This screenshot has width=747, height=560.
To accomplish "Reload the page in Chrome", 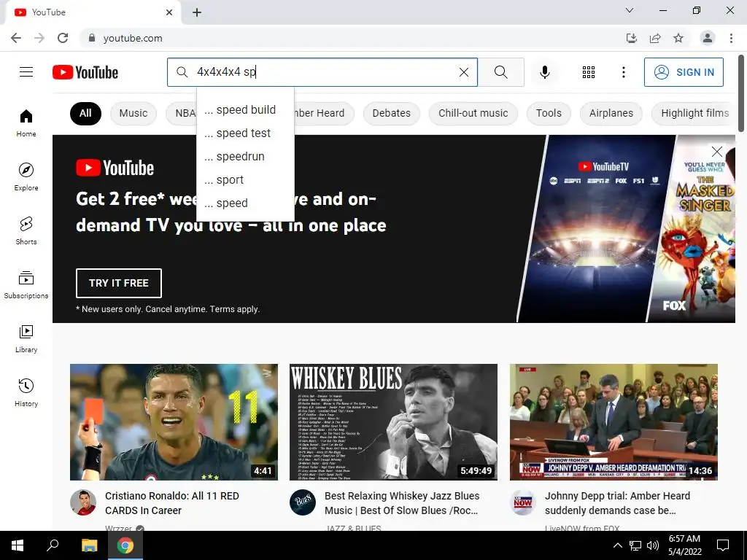I will (63, 38).
